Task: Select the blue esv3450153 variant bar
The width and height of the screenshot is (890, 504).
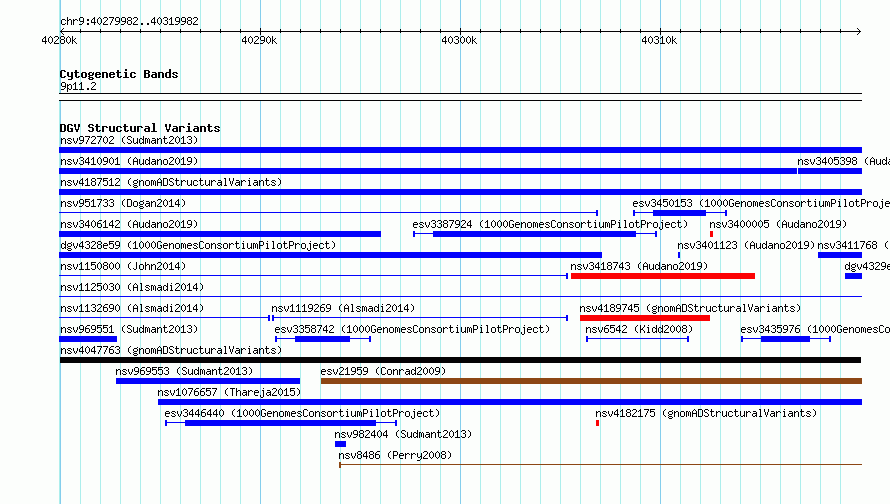Action: pos(679,213)
